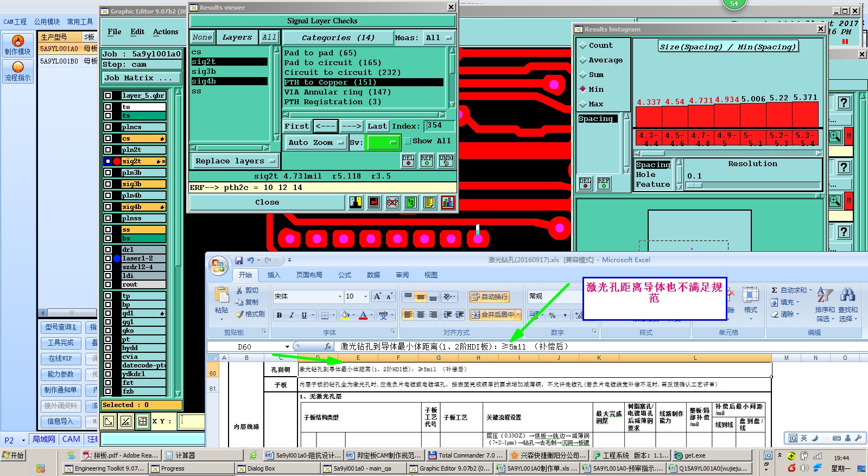Open the Excel font name dropdown
This screenshot has width=868, height=476.
point(340,296)
